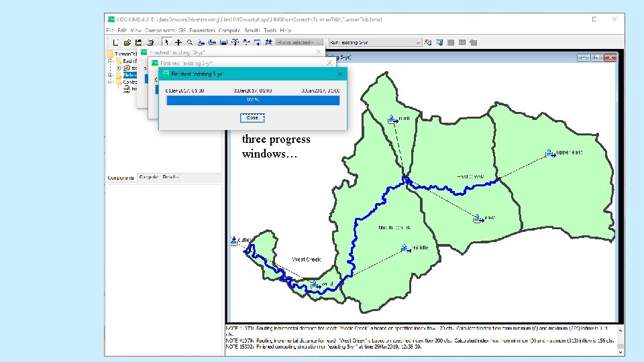Switch to the Results tab

(x=170, y=177)
